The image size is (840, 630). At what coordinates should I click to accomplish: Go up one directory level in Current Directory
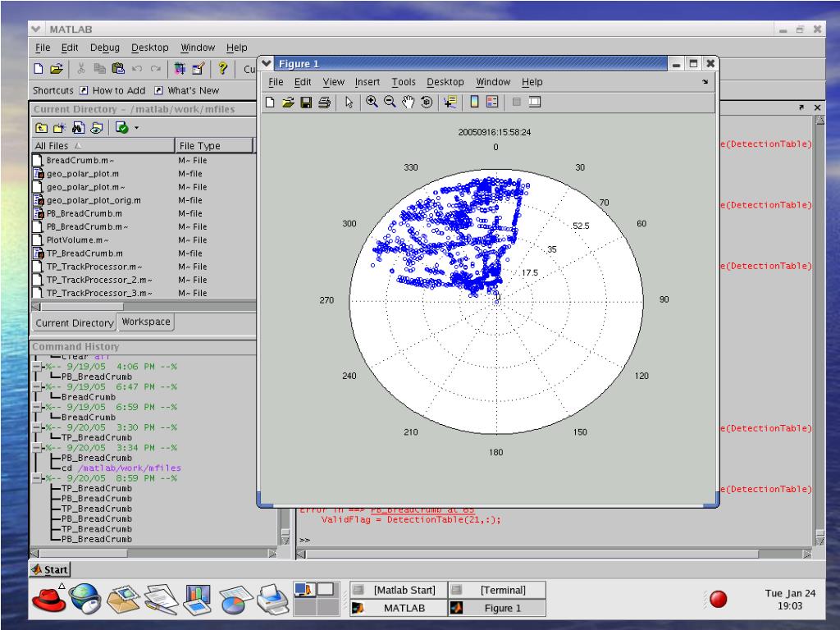click(41, 127)
